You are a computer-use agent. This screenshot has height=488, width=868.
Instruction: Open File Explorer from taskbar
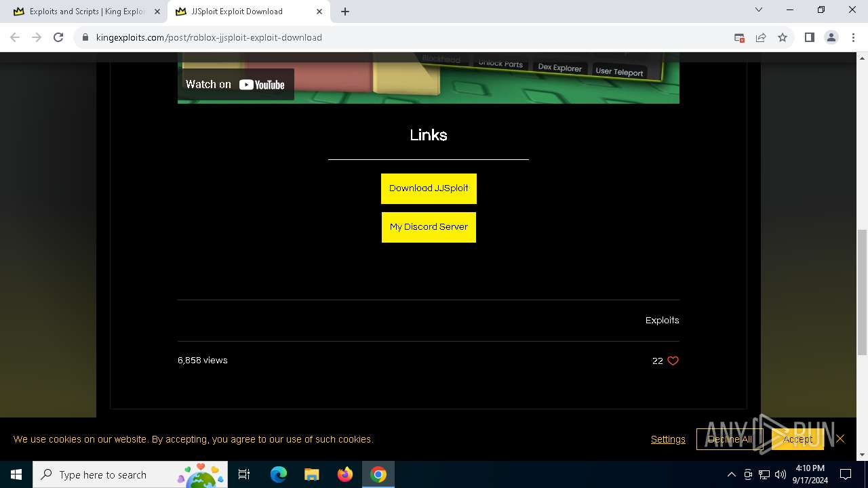pos(311,474)
